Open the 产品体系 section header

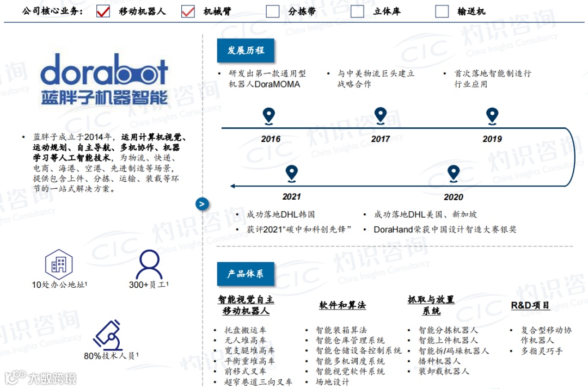point(246,274)
